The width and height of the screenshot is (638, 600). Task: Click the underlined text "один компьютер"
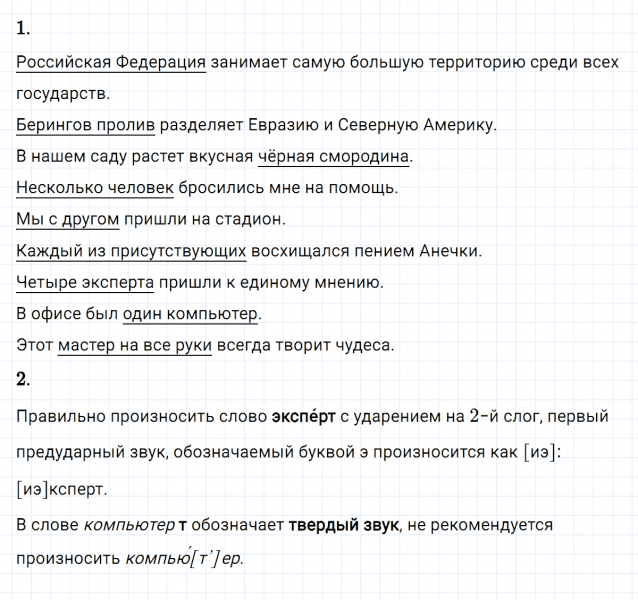click(191, 314)
